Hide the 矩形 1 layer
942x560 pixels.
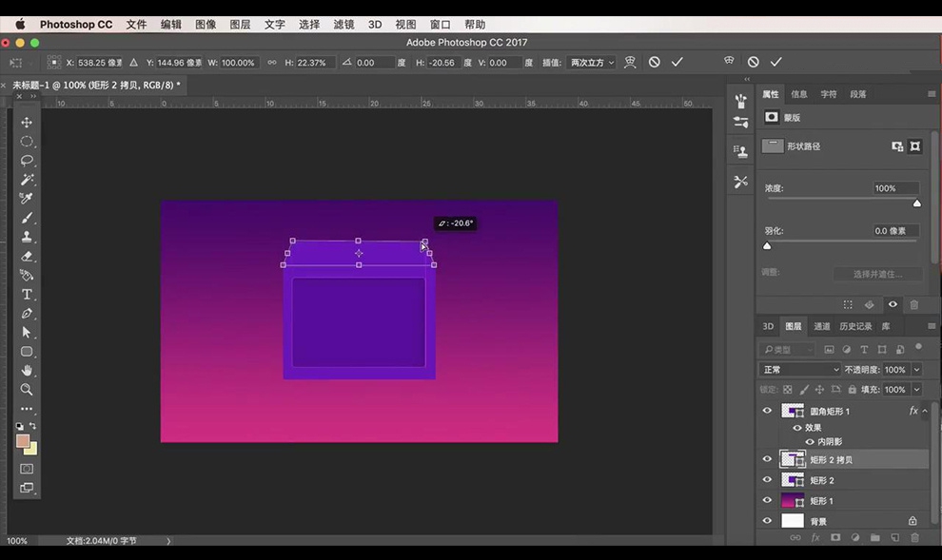coord(767,500)
